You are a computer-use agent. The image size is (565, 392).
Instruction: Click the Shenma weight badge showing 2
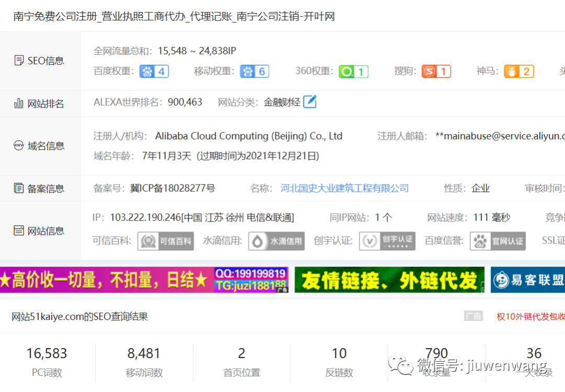click(519, 71)
